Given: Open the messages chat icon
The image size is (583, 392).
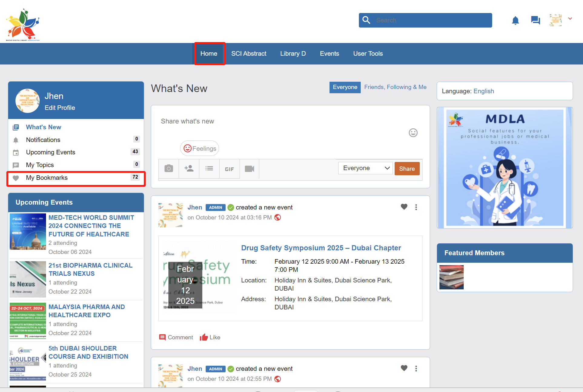Looking at the screenshot, I should (x=535, y=20).
